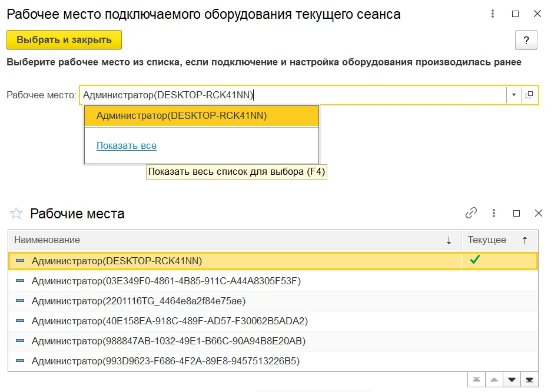The height and width of the screenshot is (392, 551).
Task: Click the row icon beside Администратор(2201116TG_4464e8a2f84e75ae)
Action: (x=21, y=301)
